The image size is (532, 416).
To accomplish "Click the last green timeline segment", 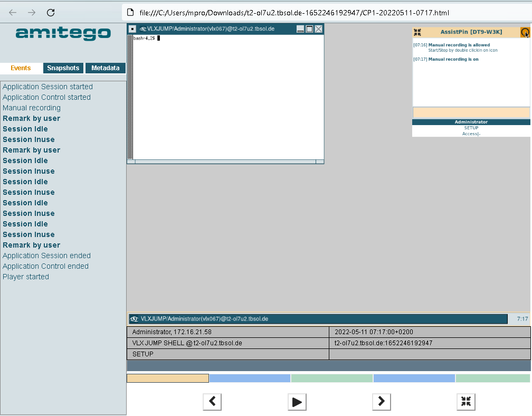I will coord(492,378).
